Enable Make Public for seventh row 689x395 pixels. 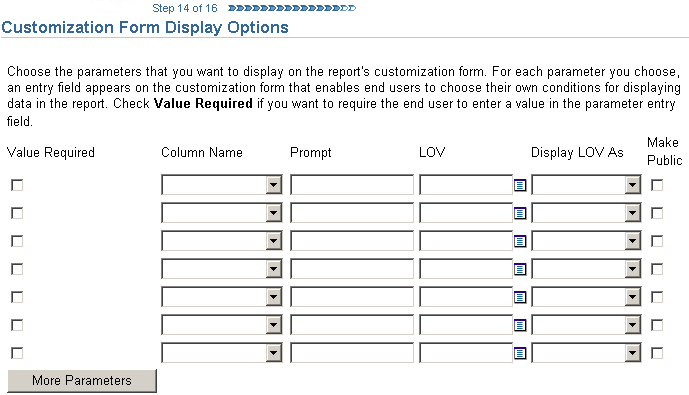tap(657, 353)
